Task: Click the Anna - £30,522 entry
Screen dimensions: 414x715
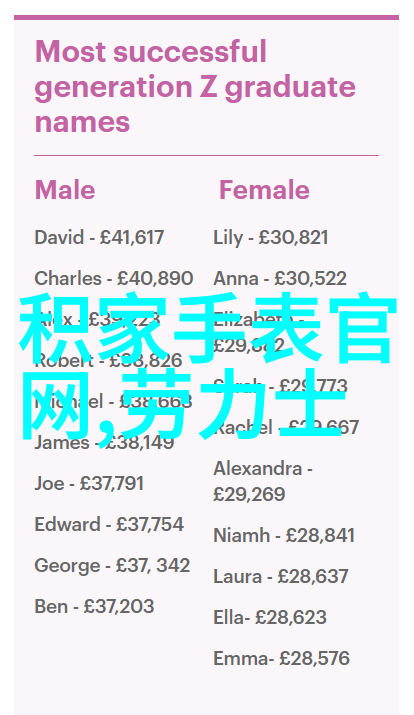Action: click(280, 279)
